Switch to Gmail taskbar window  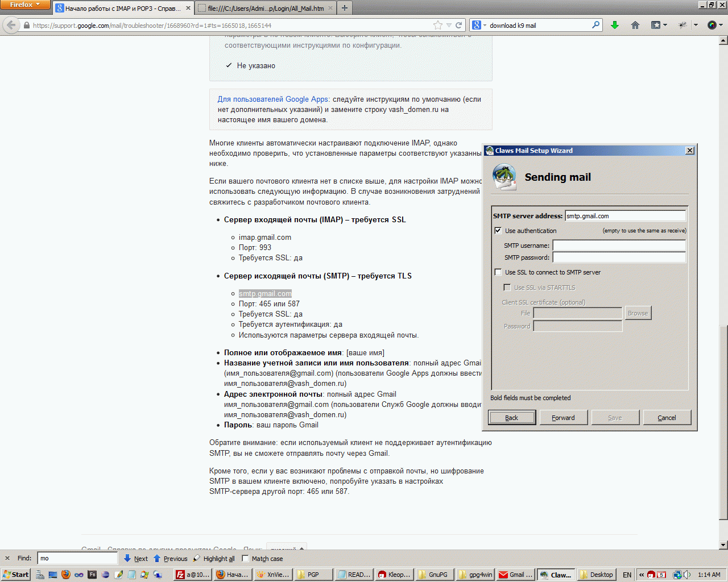tap(515, 575)
